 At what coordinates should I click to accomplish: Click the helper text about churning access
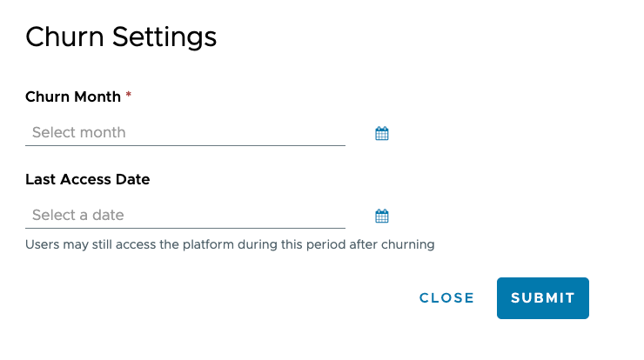230,244
